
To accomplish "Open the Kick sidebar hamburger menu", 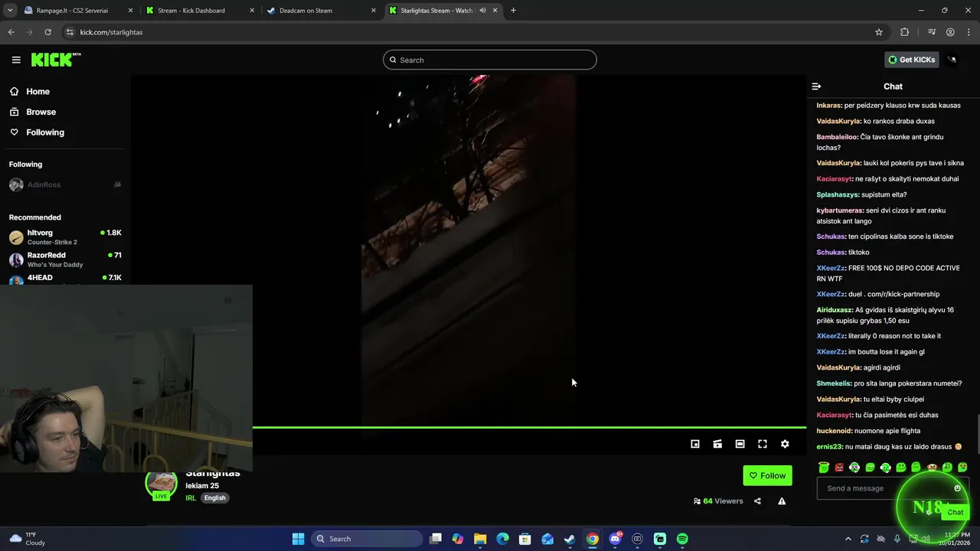I will 16,60.
